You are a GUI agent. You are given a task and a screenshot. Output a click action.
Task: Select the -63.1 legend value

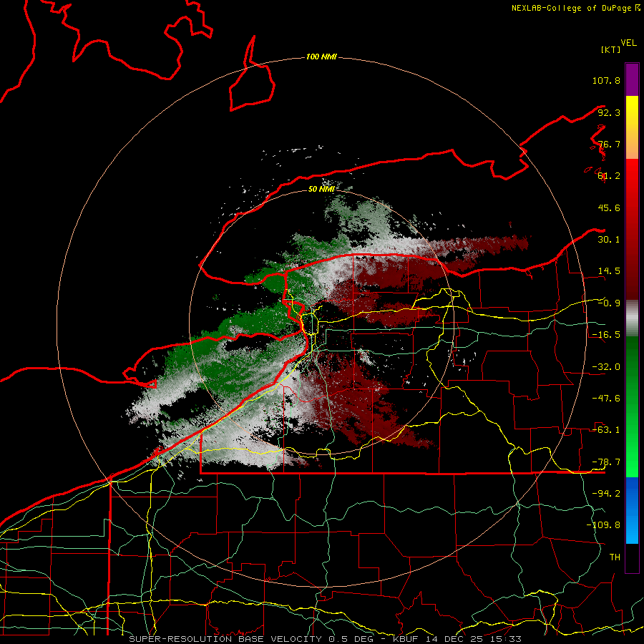[606, 430]
